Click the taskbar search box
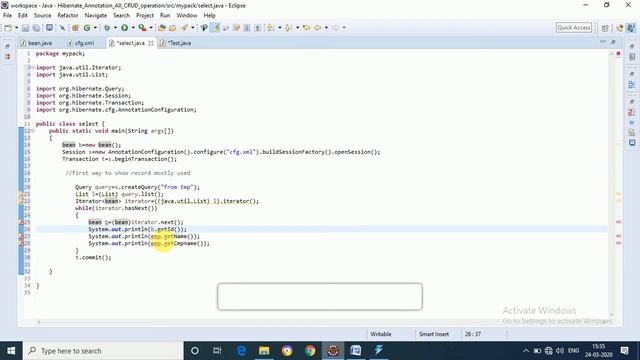 click(x=103, y=351)
